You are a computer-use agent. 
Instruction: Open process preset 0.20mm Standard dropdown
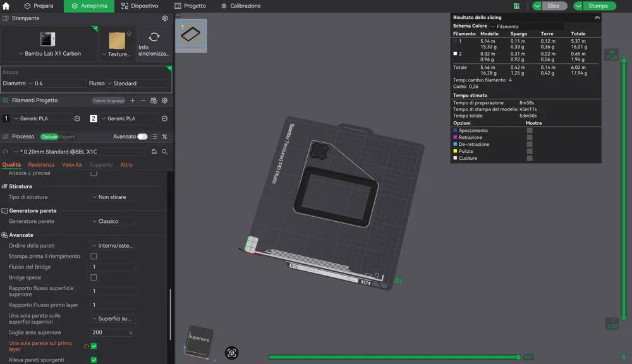pyautogui.click(x=80, y=152)
